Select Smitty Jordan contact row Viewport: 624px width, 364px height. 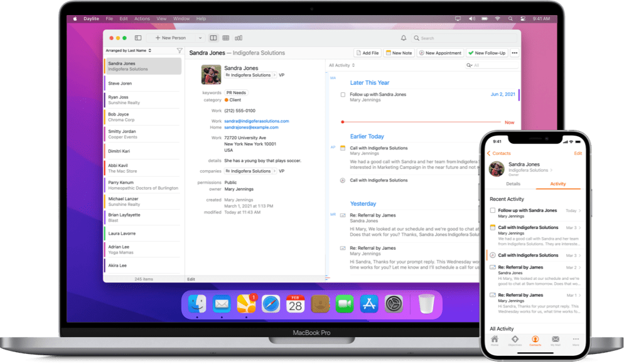coord(143,134)
